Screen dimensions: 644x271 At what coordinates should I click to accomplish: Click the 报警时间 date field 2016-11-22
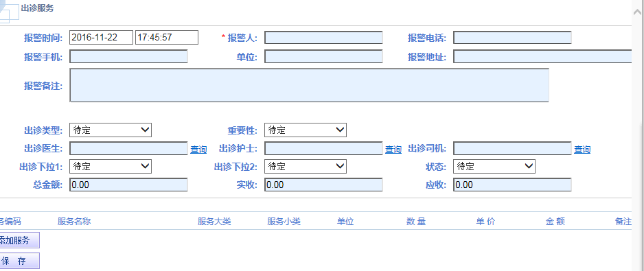[102, 37]
